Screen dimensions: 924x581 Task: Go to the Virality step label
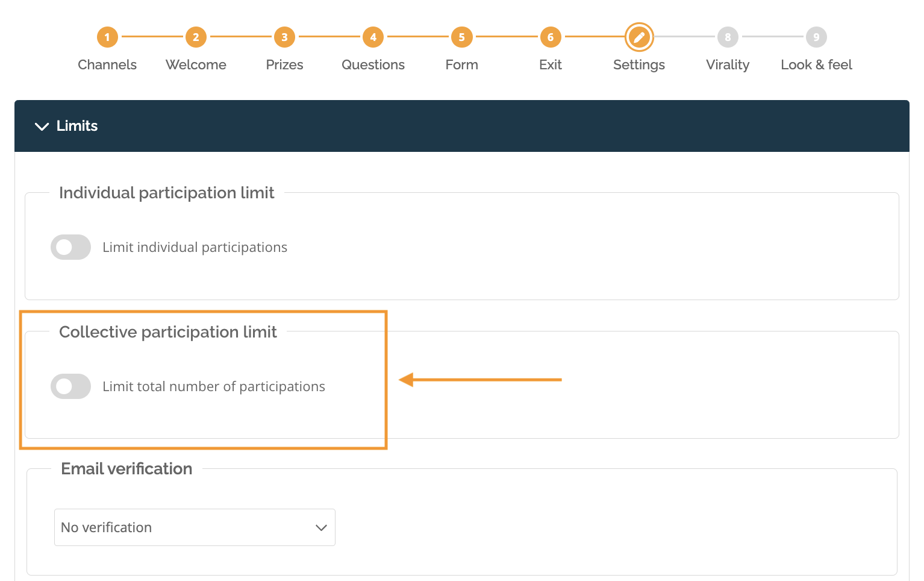728,64
